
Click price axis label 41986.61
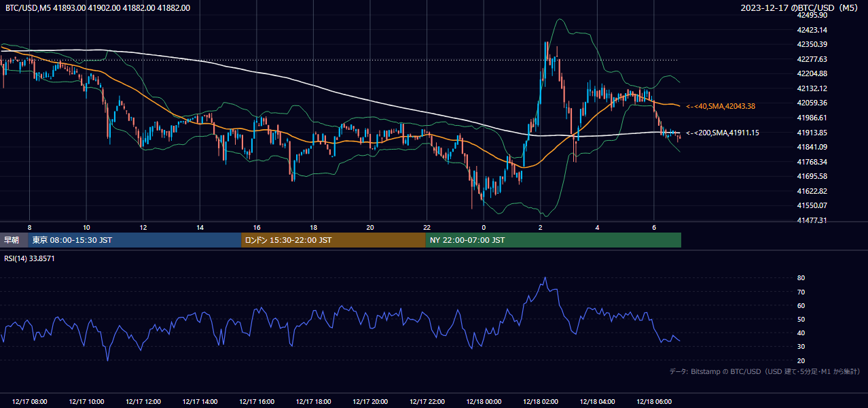click(x=812, y=118)
